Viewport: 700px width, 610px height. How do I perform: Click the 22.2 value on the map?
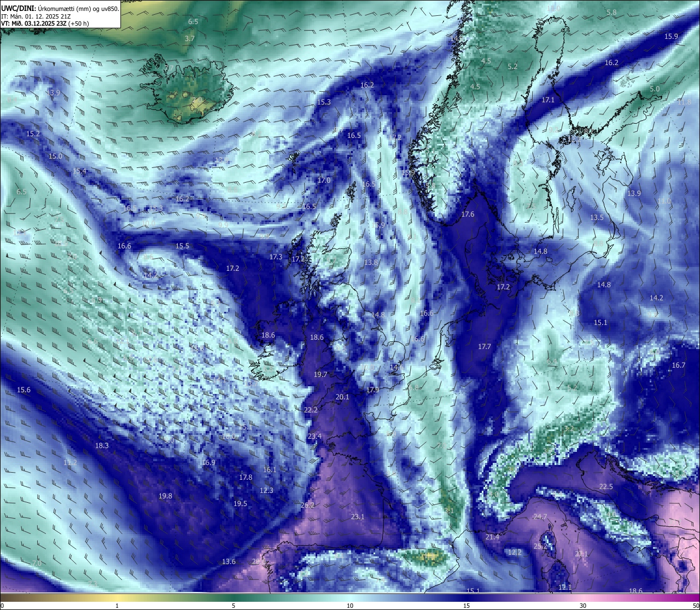pyautogui.click(x=311, y=410)
